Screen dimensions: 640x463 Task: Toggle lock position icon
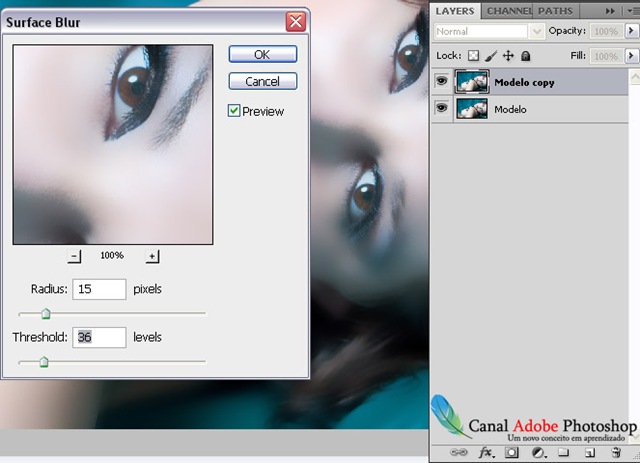508,56
